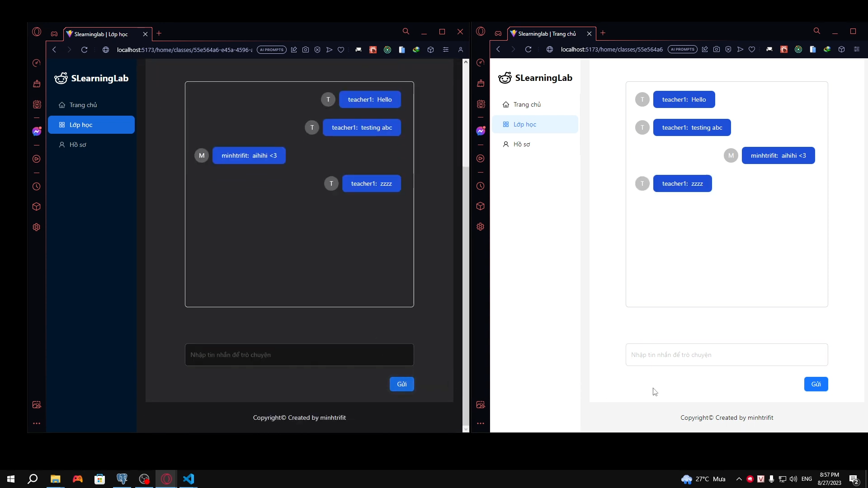
Task: Click the Nhập tin nhắn message input field
Action: 299,355
